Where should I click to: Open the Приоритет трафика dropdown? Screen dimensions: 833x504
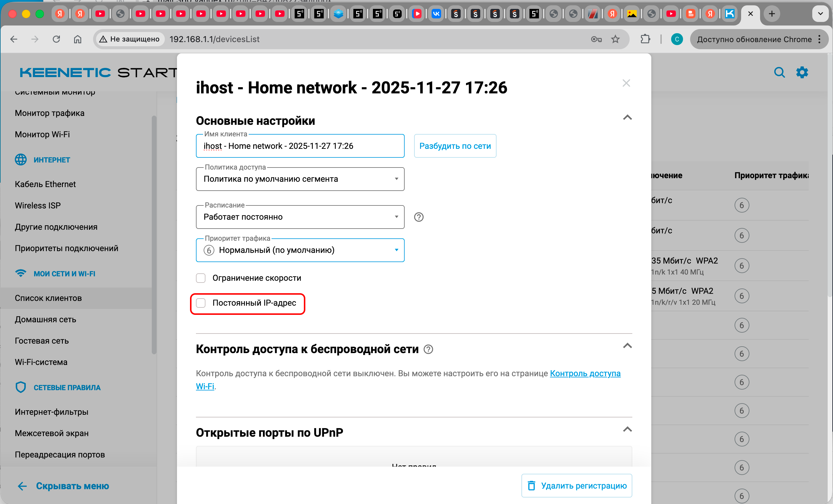point(300,250)
